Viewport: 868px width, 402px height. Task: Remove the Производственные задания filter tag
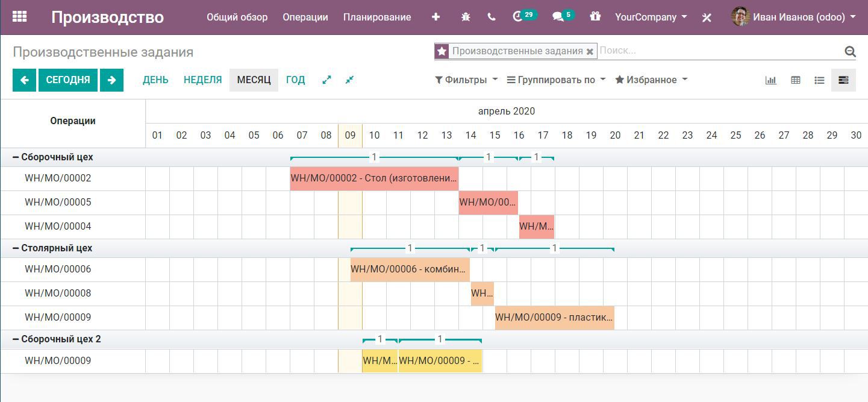pyautogui.click(x=590, y=51)
